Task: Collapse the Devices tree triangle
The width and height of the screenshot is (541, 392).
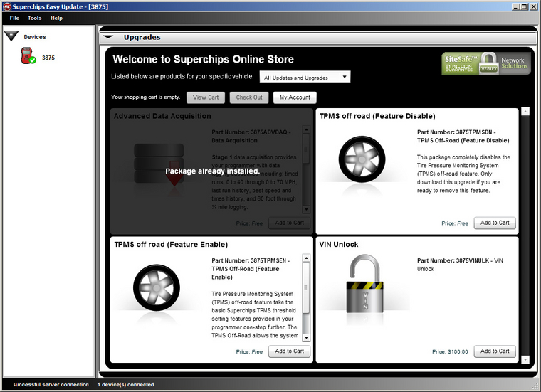Action: click(x=11, y=36)
